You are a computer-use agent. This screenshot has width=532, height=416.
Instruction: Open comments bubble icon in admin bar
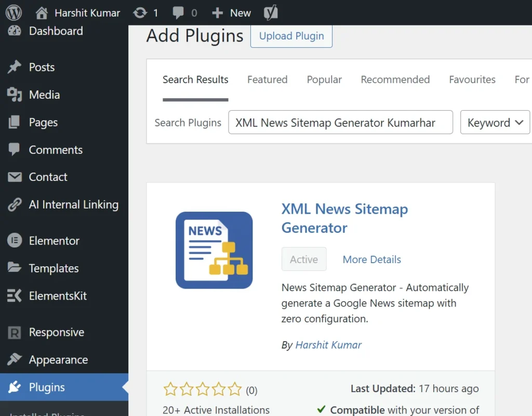[179, 12]
